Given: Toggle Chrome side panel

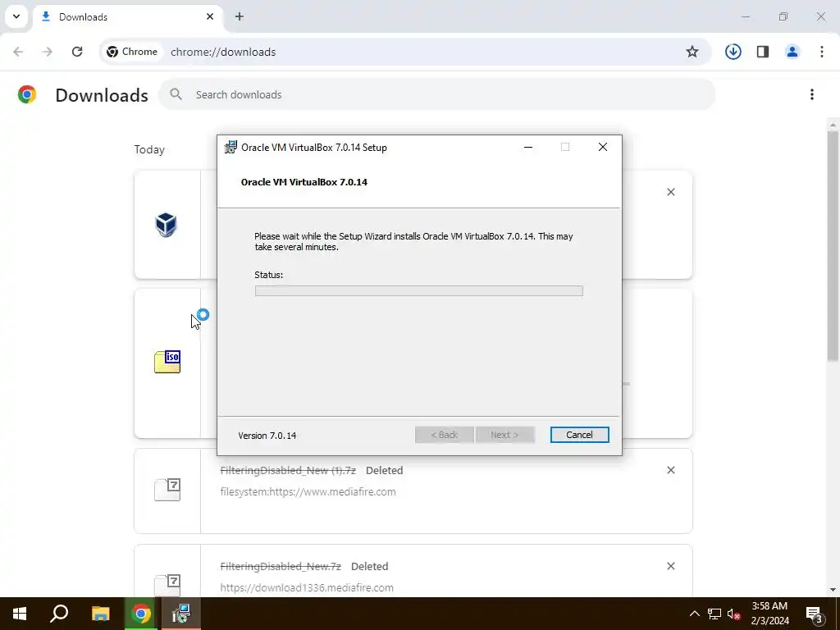Looking at the screenshot, I should point(763,52).
